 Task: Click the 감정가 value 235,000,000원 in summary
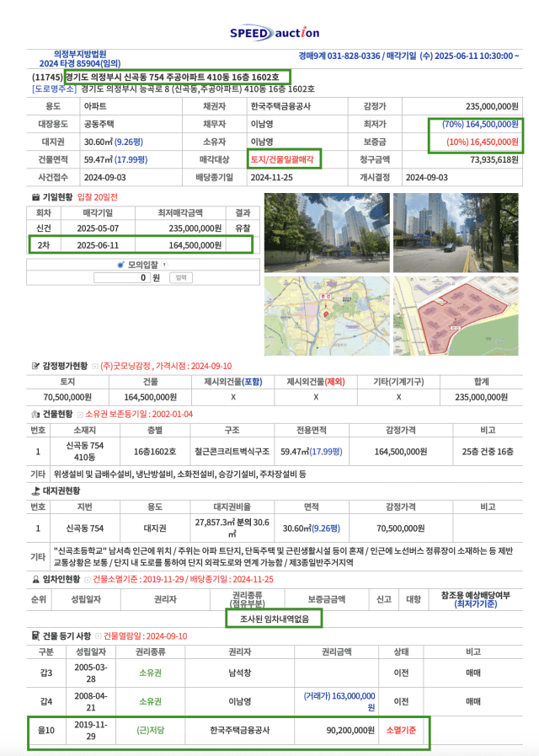(x=492, y=106)
